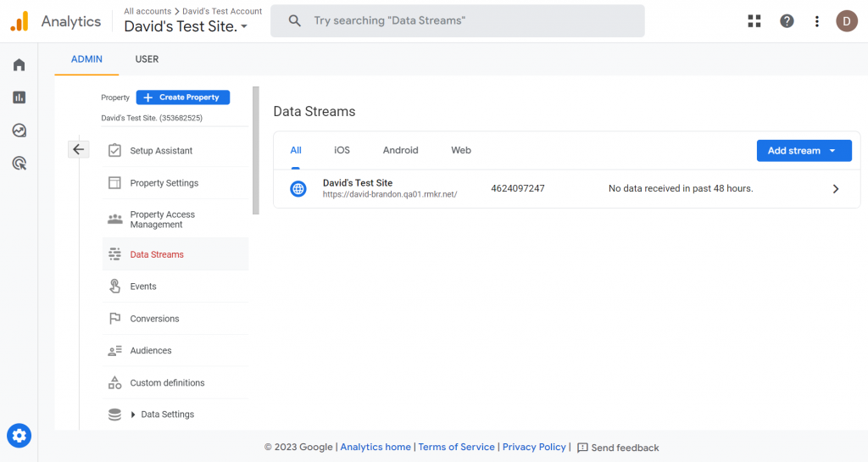This screenshot has height=462, width=868.
Task: Open the Terms of Service link
Action: (x=456, y=447)
